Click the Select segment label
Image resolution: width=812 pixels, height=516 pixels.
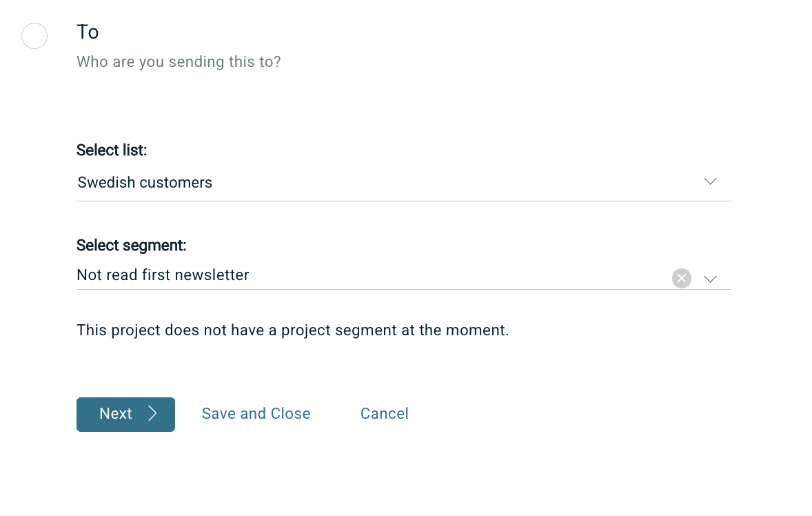[x=132, y=246]
